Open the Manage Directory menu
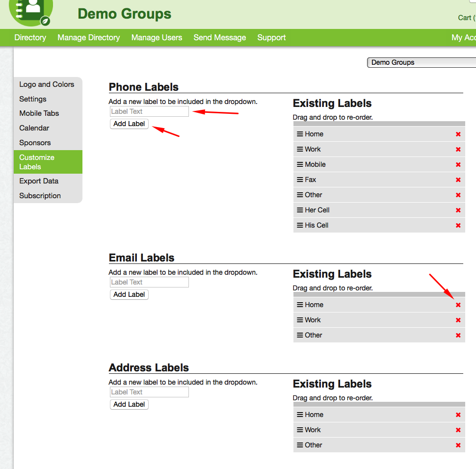This screenshot has height=469, width=476. (x=88, y=38)
